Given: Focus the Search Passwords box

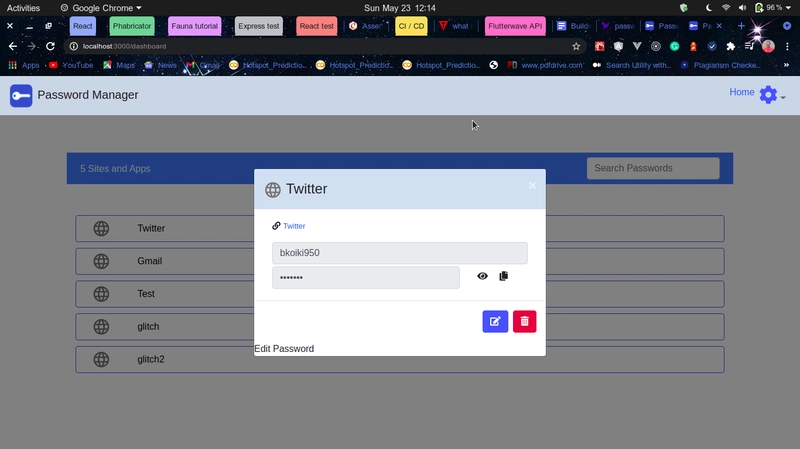Looking at the screenshot, I should pos(653,168).
